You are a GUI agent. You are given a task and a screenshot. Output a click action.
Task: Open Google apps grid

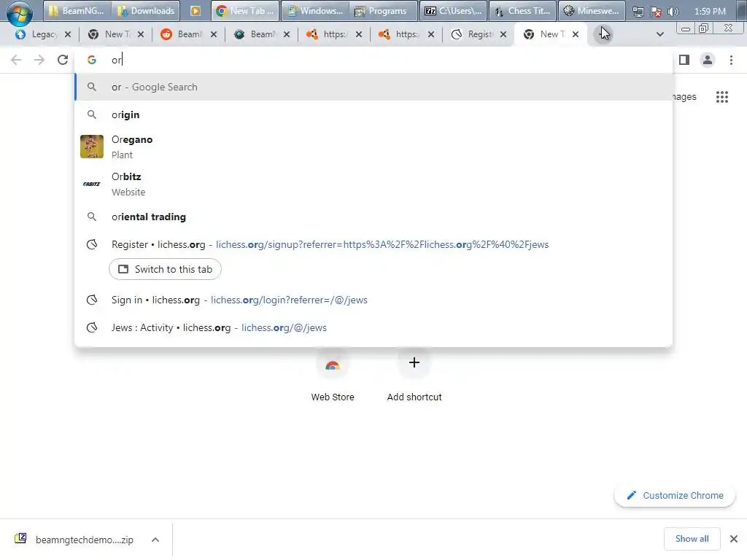[721, 97]
